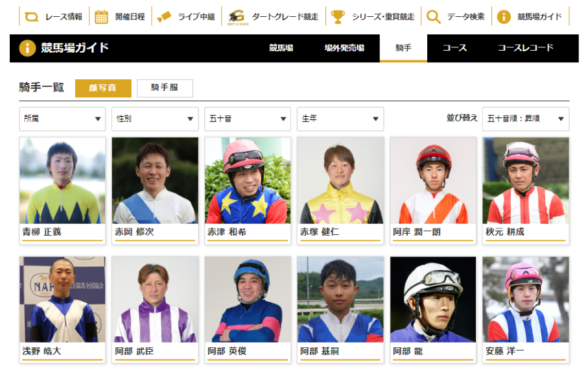The height and width of the screenshot is (368, 588).
Task: Select the ダートグレード競走 horse icon
Action: (238, 17)
